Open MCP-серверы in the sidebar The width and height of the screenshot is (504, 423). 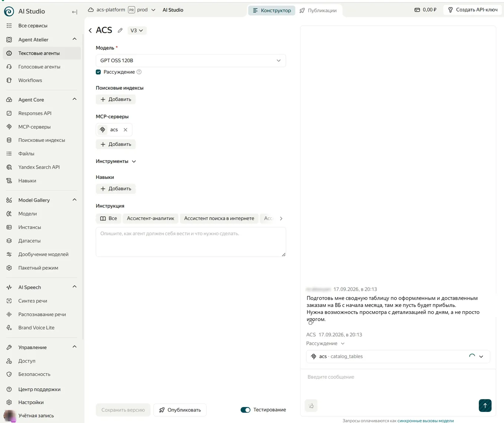(34, 127)
